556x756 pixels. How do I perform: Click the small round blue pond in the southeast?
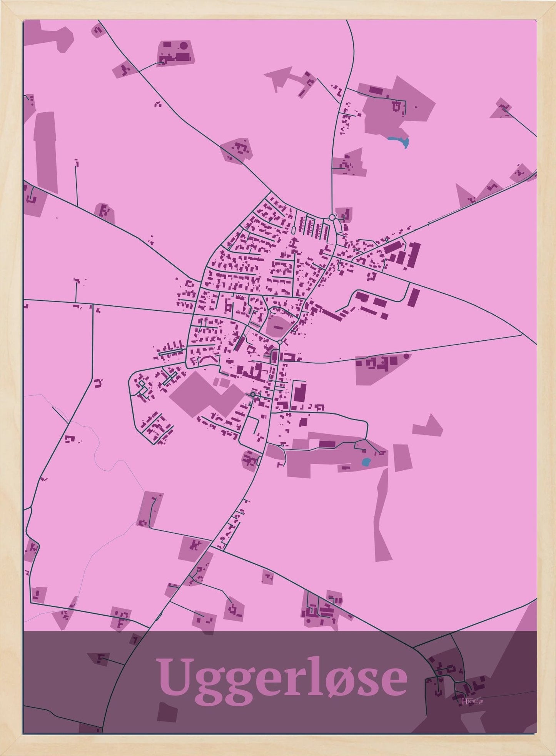366,461
